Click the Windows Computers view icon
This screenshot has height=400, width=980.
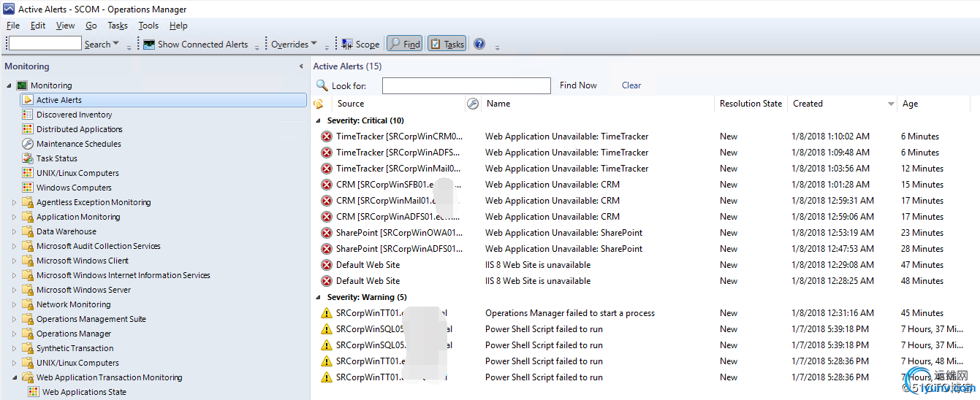(28, 188)
